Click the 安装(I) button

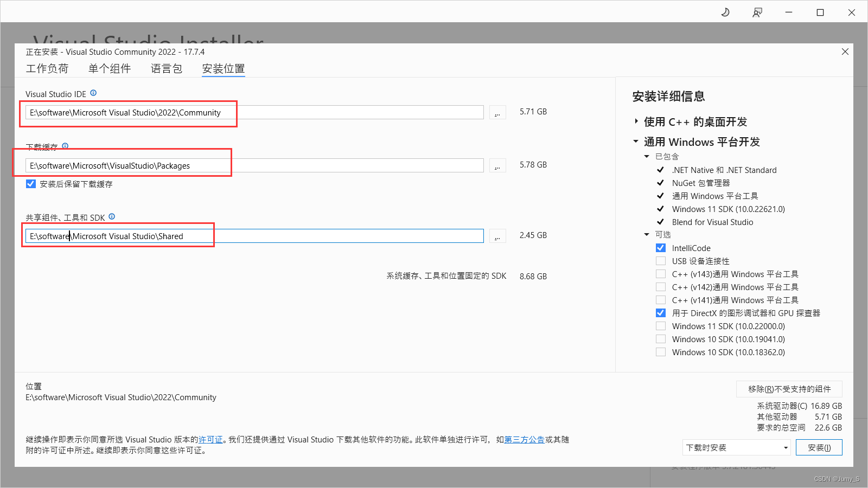(819, 447)
